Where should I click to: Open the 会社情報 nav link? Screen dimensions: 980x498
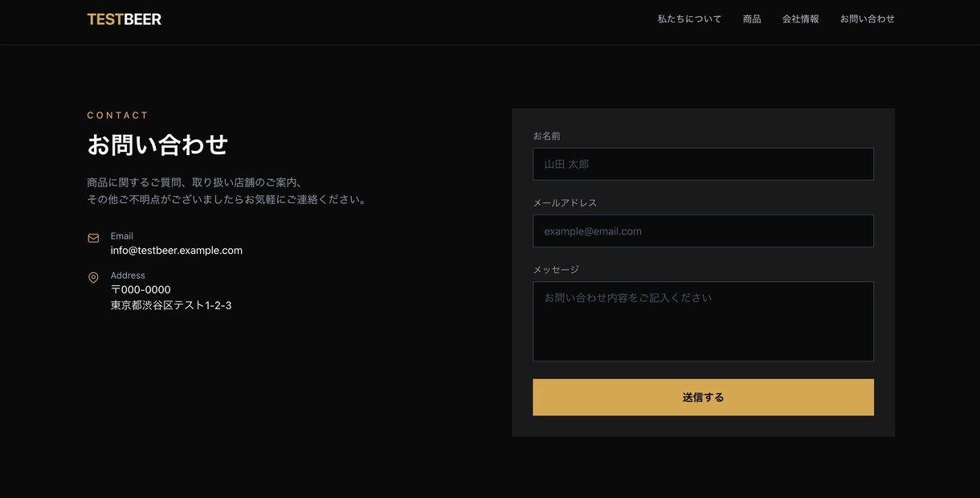tap(801, 19)
